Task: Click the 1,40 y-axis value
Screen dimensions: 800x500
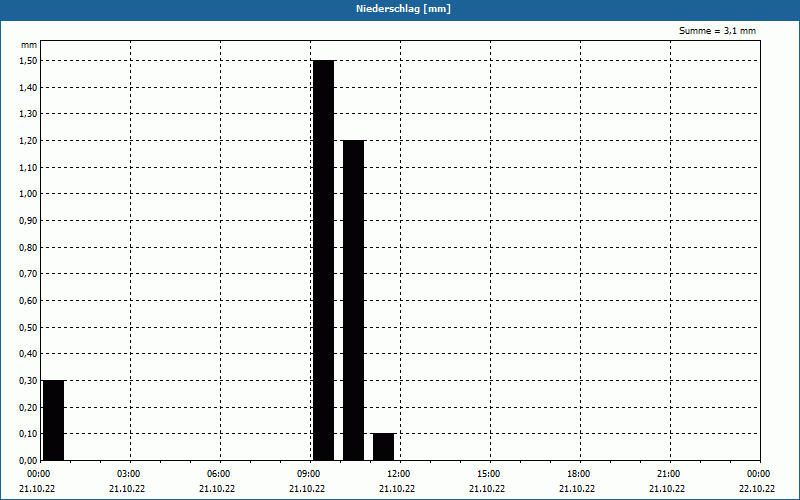Action: 28,87
